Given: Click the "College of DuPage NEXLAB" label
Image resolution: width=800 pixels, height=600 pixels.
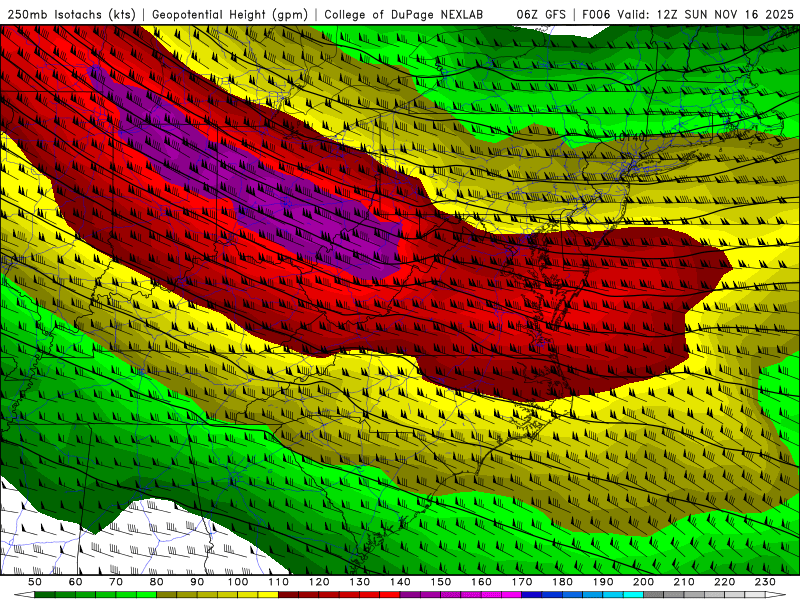Looking at the screenshot, I should pyautogui.click(x=404, y=15).
